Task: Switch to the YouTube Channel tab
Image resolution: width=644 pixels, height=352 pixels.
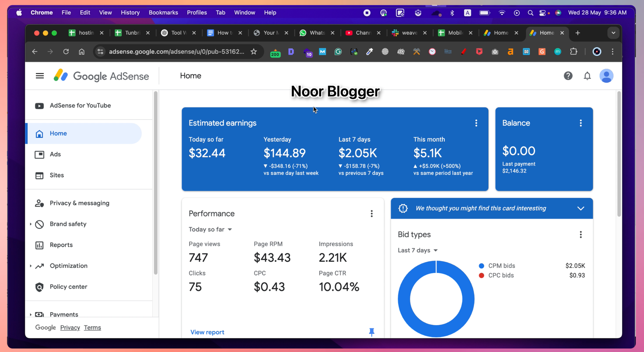Action: coord(363,33)
